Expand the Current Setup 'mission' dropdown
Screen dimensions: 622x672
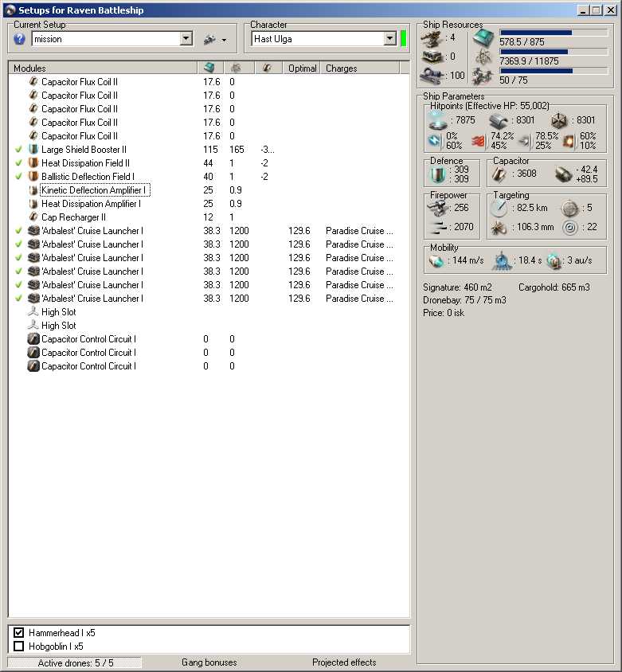pos(186,39)
